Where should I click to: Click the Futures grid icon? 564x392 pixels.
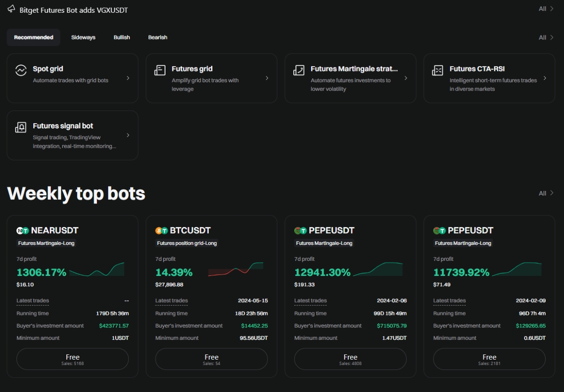160,71
